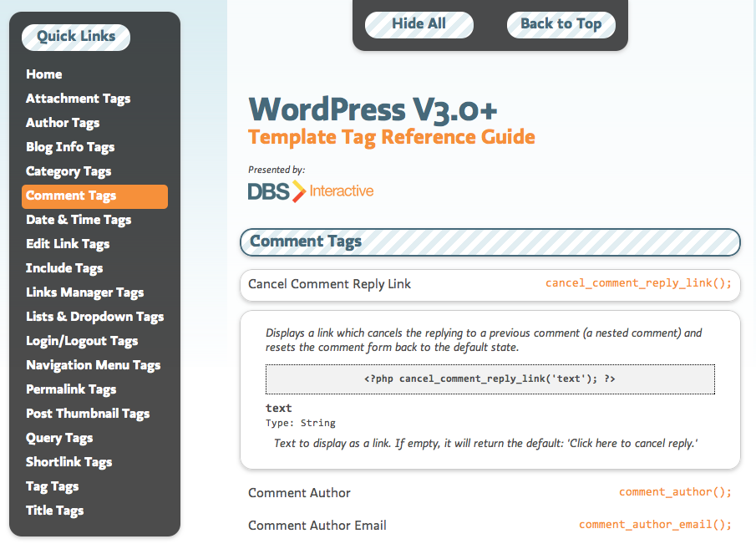Click the 'Presented by:' text
Viewport: 756px width, 544px height.
pos(277,170)
